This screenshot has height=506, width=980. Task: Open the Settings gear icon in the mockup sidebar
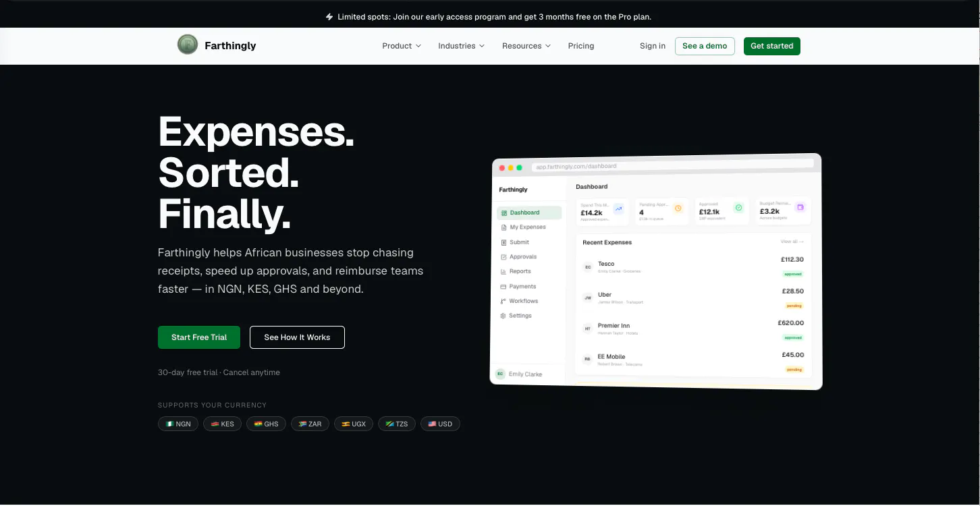pos(503,316)
